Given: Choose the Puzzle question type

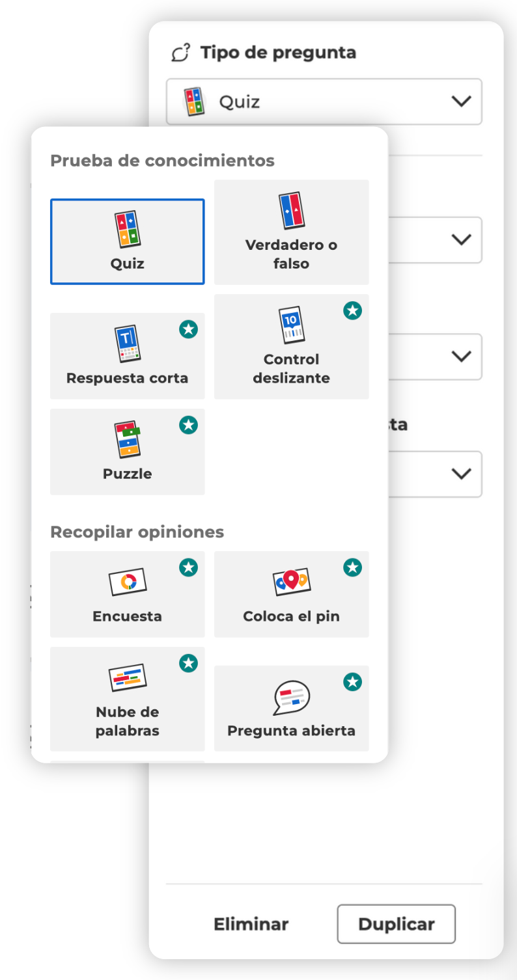Looking at the screenshot, I should point(128,452).
